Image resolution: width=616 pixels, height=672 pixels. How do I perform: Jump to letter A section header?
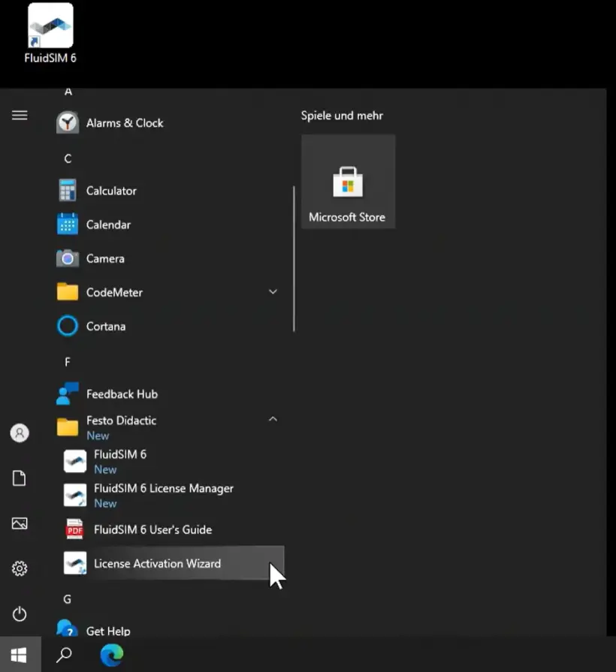click(x=68, y=92)
